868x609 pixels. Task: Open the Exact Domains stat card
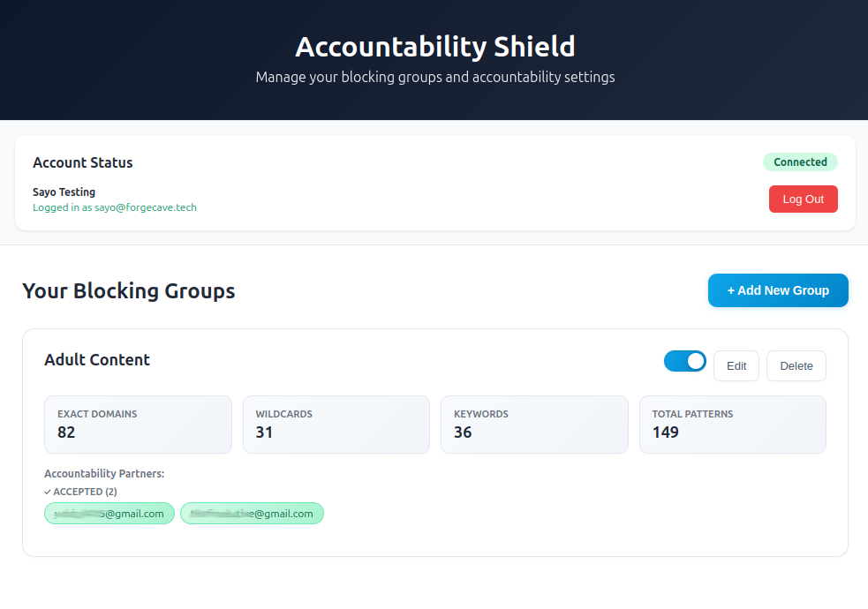click(138, 425)
